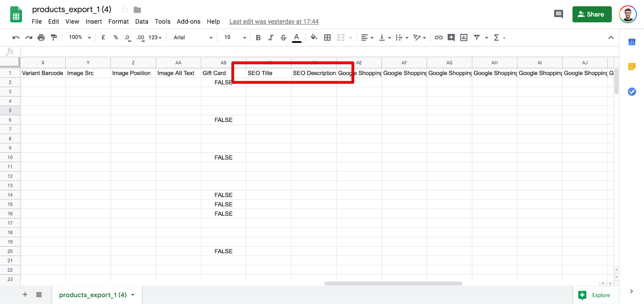Open the font size 10 dropdown
This screenshot has width=644, height=304.
pyautogui.click(x=235, y=37)
